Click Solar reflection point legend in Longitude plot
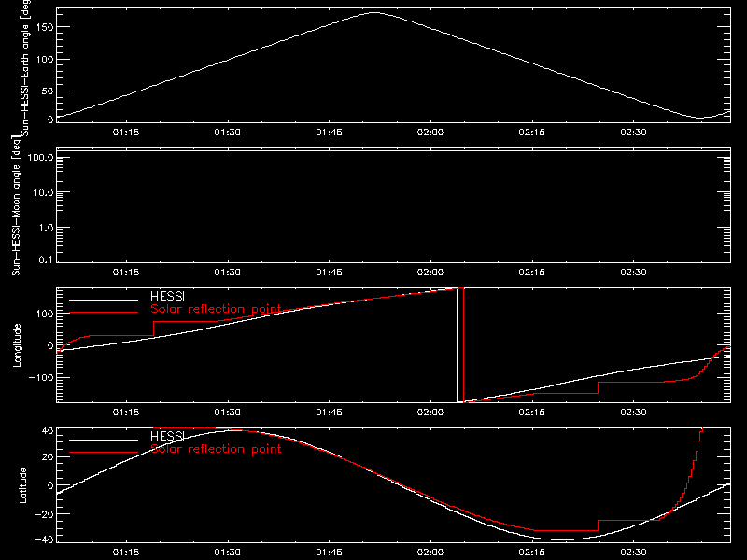The width and height of the screenshot is (747, 560). (x=216, y=309)
